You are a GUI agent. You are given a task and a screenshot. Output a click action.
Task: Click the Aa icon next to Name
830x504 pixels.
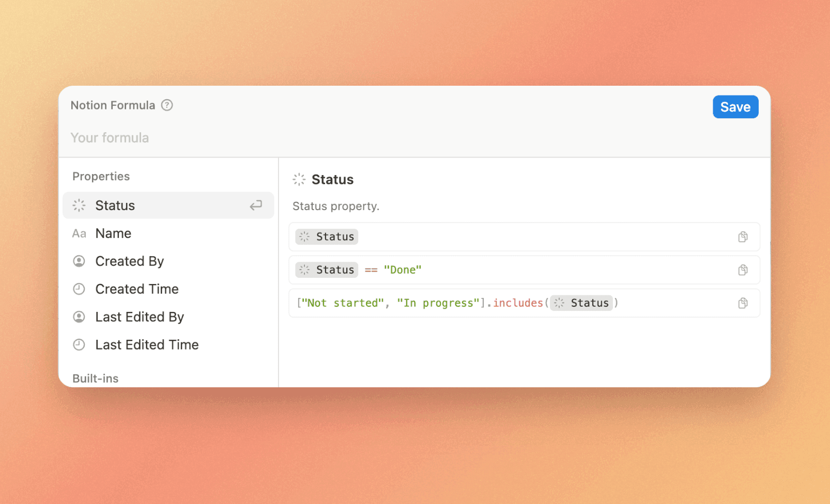coord(79,233)
